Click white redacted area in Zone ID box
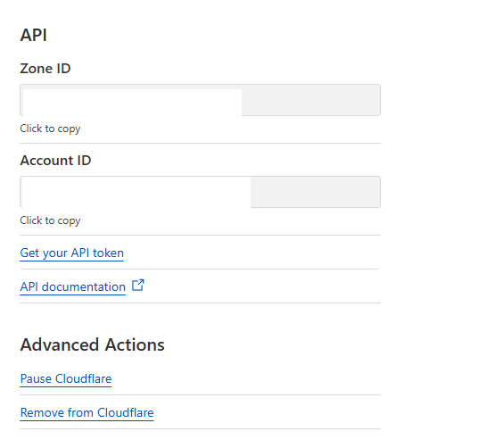The height and width of the screenshot is (448, 503). 132,102
